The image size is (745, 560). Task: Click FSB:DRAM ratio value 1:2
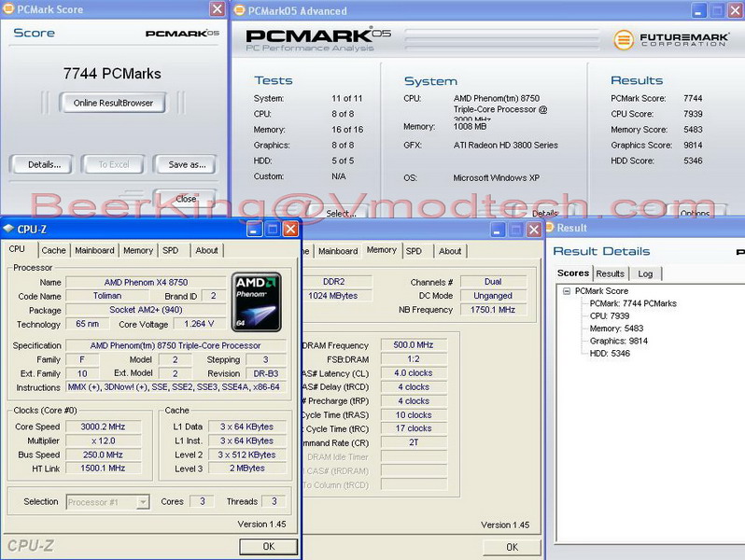(414, 359)
